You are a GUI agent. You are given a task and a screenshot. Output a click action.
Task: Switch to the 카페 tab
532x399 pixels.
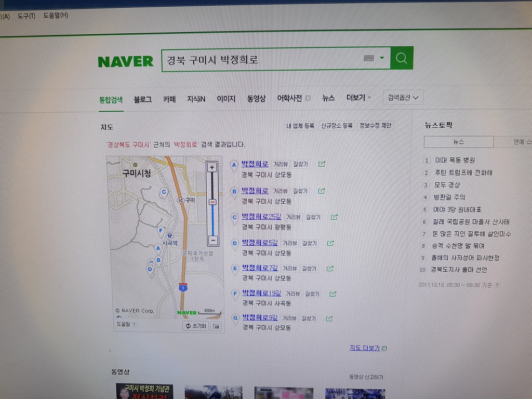point(169,99)
